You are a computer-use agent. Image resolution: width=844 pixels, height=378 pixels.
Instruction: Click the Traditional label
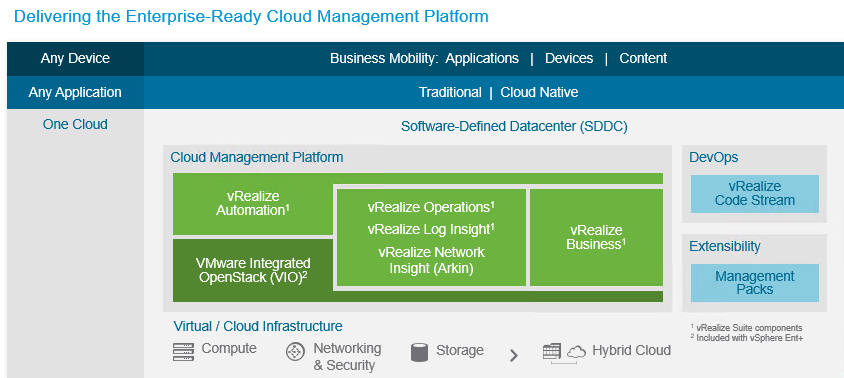(450, 92)
